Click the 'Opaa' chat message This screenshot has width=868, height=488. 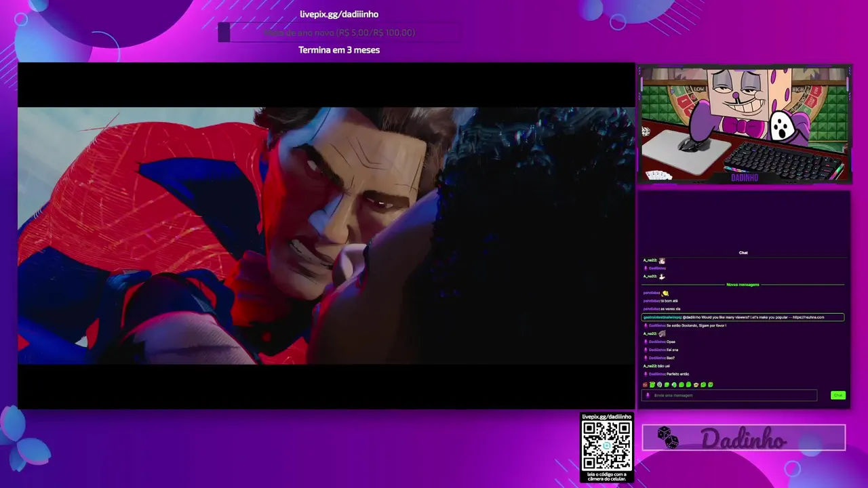coord(671,342)
